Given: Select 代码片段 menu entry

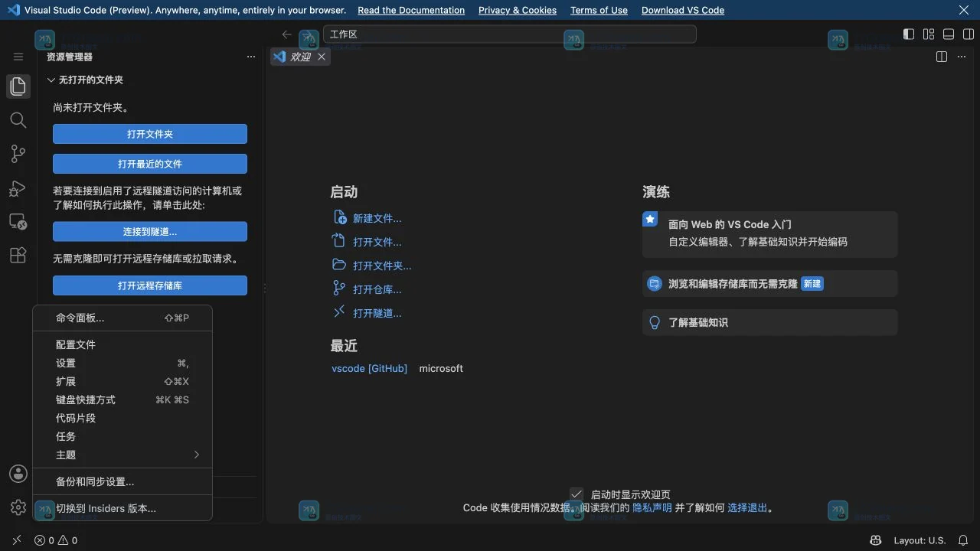Looking at the screenshot, I should tap(122, 418).
